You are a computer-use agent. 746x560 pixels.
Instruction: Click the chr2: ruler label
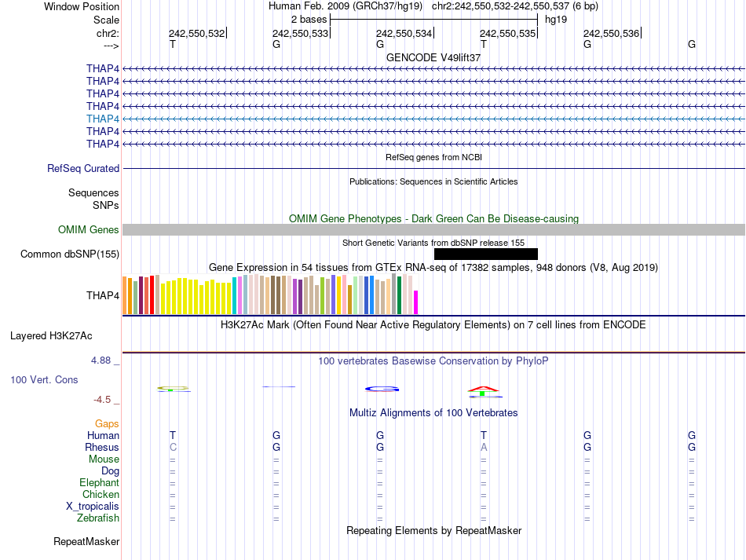click(108, 33)
